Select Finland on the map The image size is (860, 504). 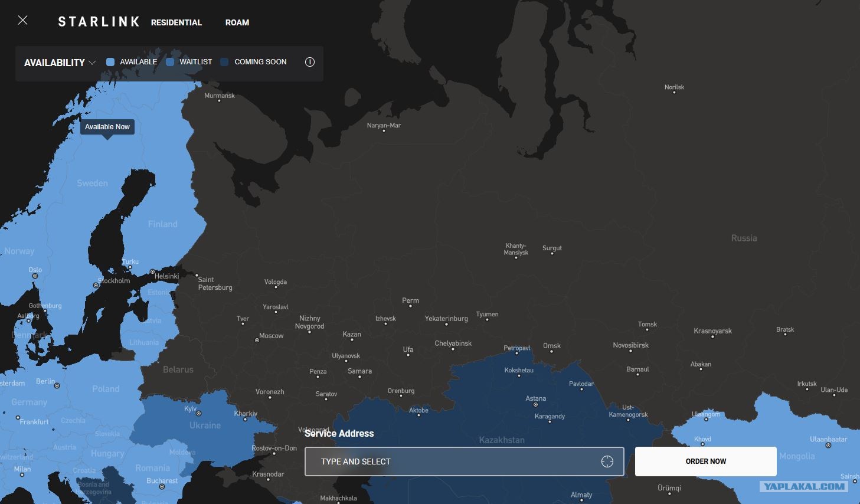point(162,224)
